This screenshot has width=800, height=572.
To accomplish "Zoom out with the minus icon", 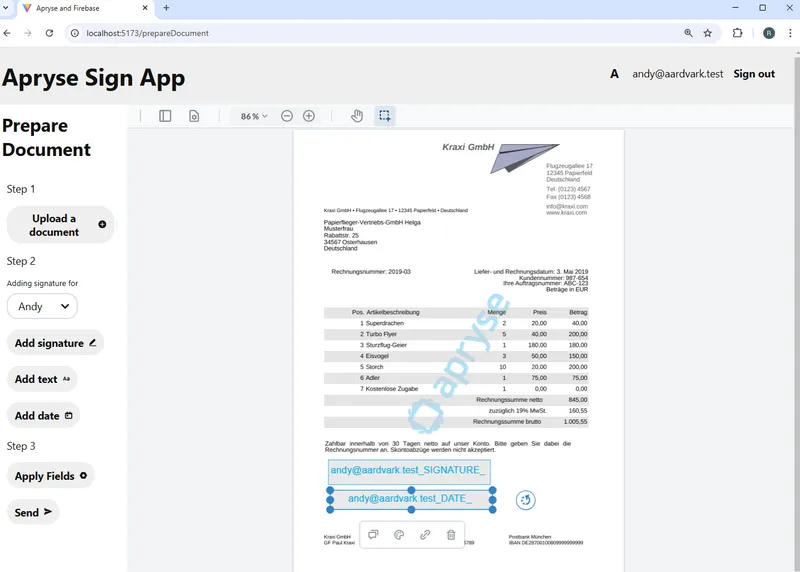I will (287, 116).
